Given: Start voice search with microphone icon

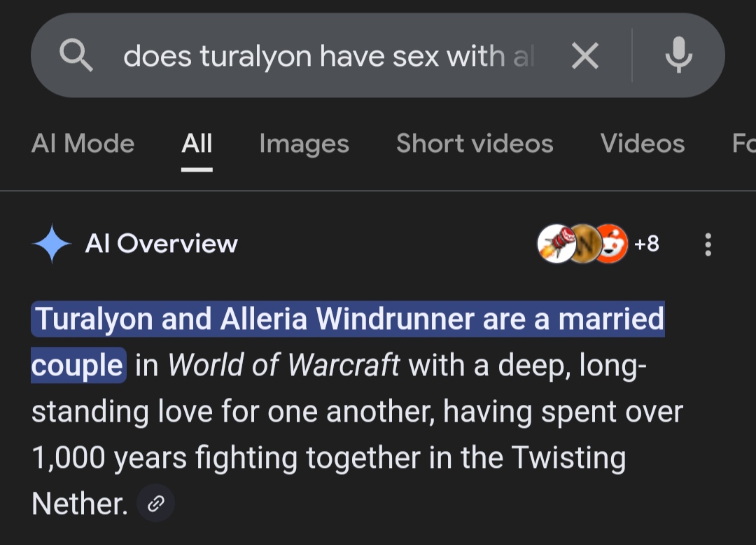Looking at the screenshot, I should (678, 55).
